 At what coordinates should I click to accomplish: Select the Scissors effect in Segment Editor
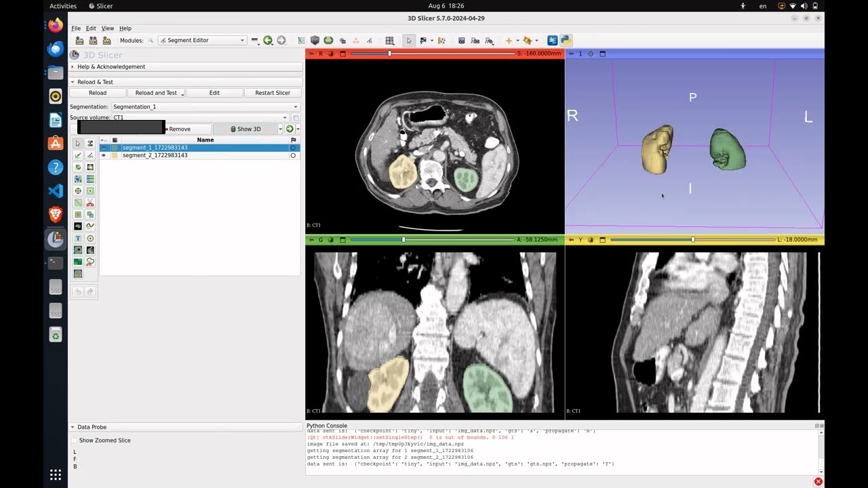click(90, 203)
